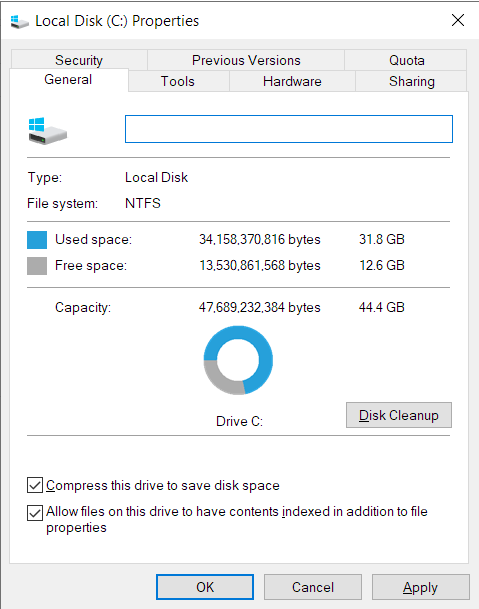This screenshot has height=609, width=479.
Task: Click the large Windows drive icon
Action: [47, 131]
